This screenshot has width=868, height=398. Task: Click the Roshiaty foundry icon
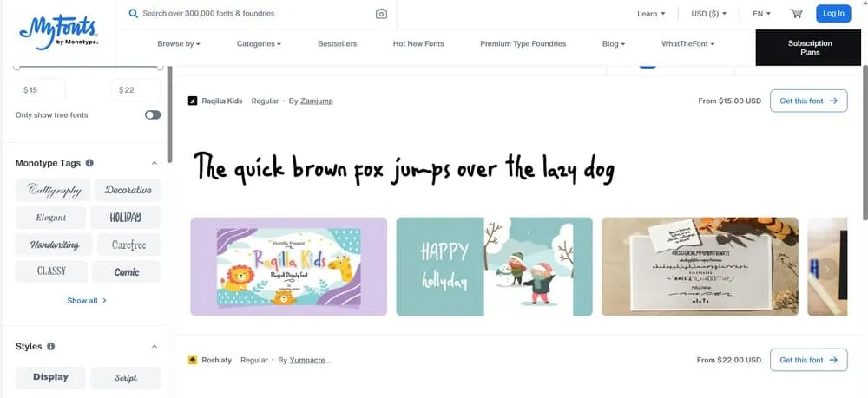(193, 360)
